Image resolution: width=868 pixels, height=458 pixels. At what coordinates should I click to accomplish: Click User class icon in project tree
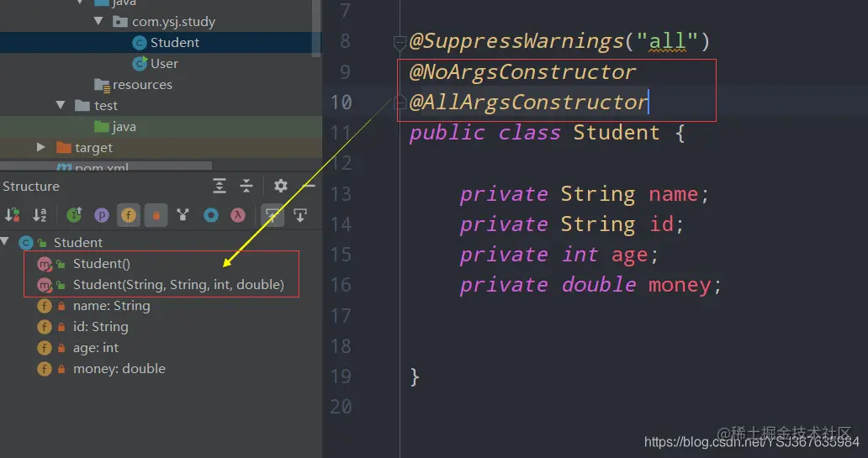140,64
